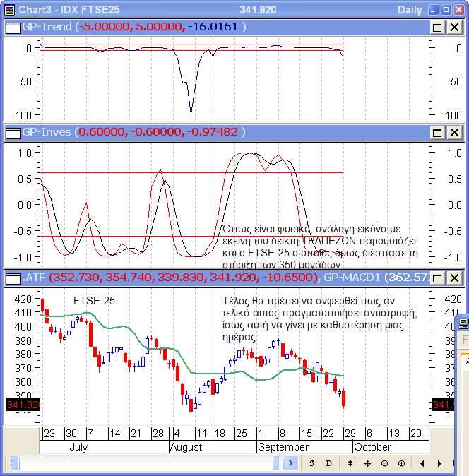The width and height of the screenshot is (469, 476).
Task: Click the horizontal scrollbar right arrow button
Action: pos(290,464)
